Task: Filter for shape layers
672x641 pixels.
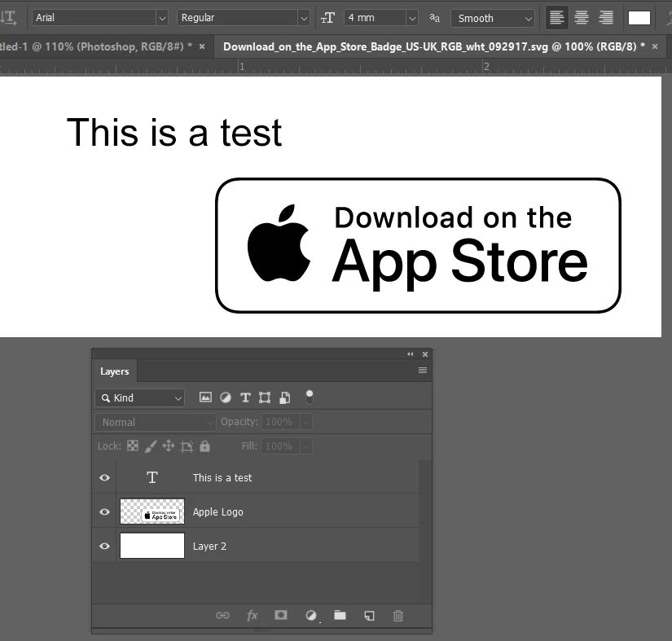Action: pos(265,397)
